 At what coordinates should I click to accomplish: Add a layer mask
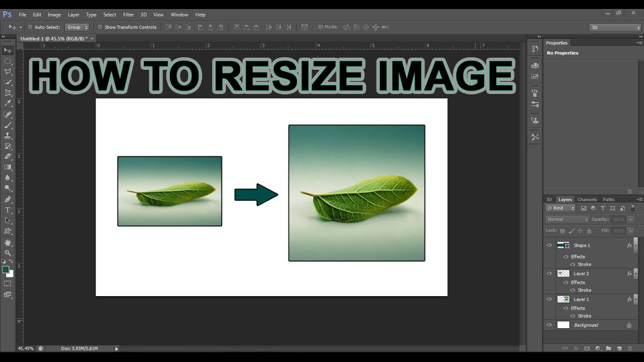587,348
